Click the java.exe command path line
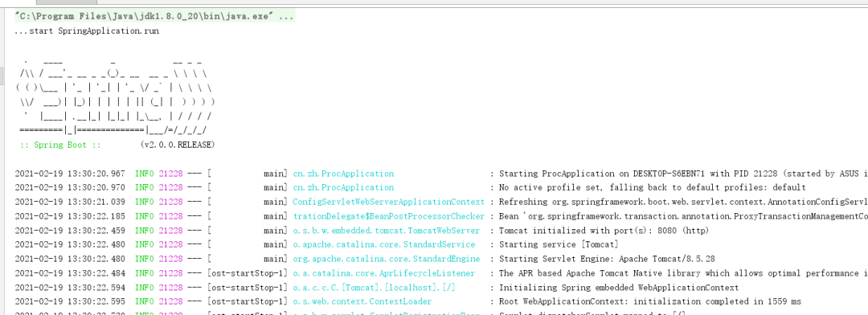Image resolution: width=868 pixels, height=315 pixels. [154, 17]
